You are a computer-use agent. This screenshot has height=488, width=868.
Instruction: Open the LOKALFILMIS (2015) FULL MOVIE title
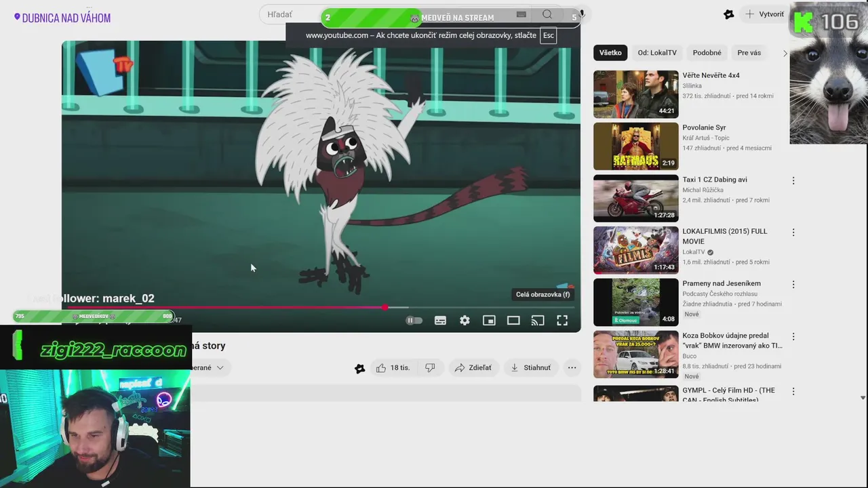[x=725, y=236]
